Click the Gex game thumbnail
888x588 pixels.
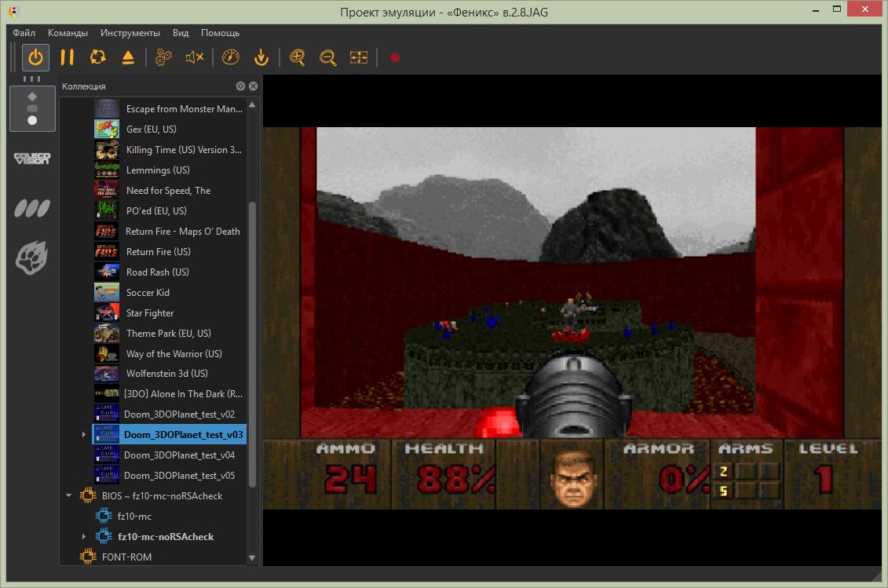click(x=107, y=130)
